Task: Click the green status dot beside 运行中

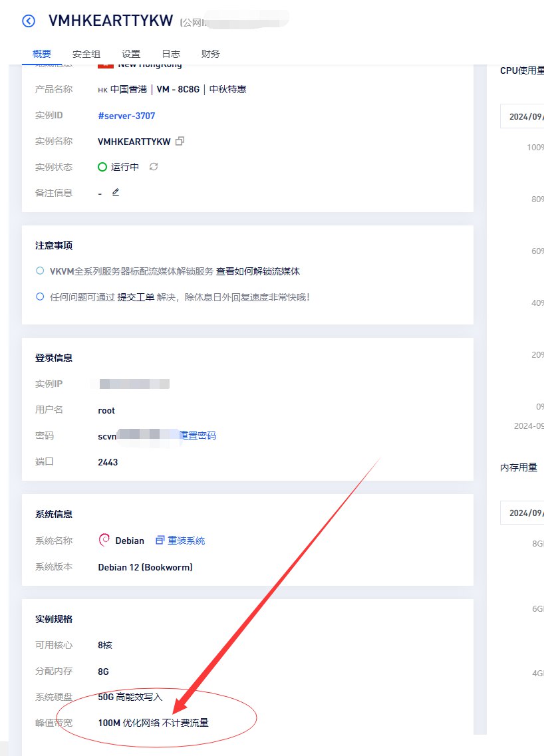Action: (102, 167)
